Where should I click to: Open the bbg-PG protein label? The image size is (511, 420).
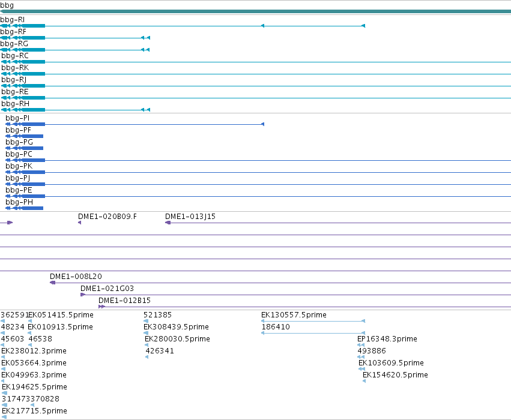[19, 142]
